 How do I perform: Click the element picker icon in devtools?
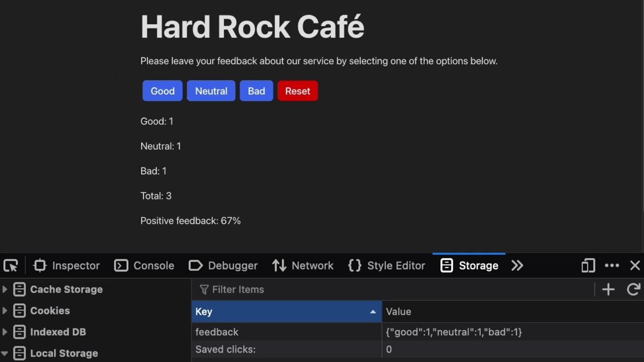pos(11,265)
